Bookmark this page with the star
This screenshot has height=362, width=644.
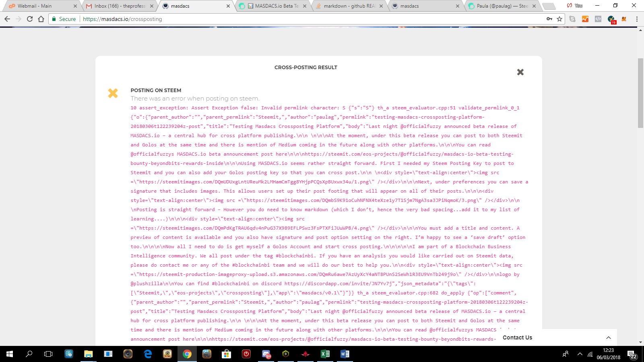point(559,19)
